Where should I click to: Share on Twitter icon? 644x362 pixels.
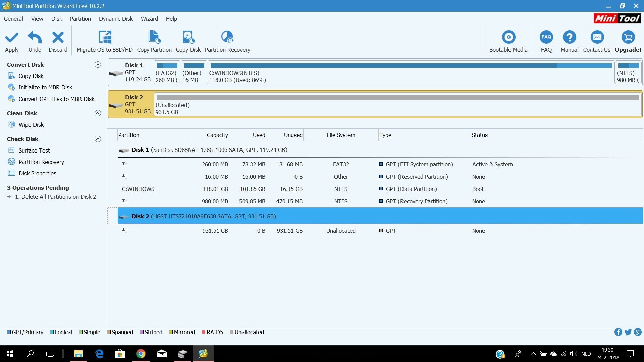click(x=628, y=332)
